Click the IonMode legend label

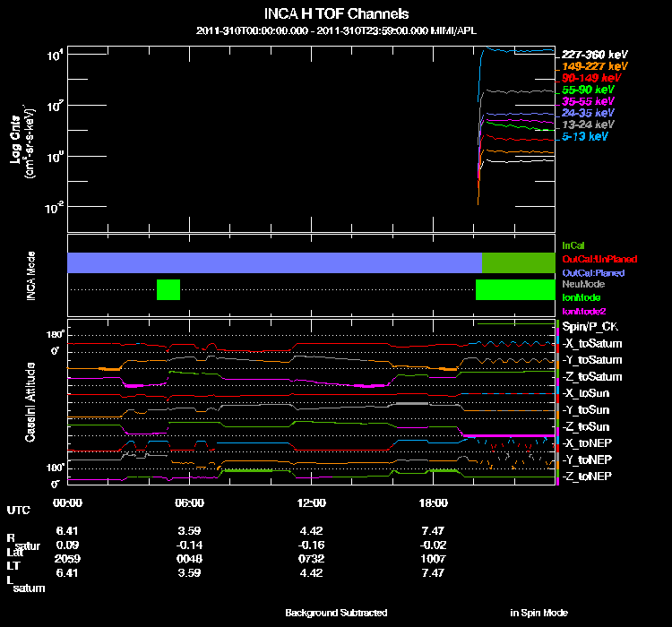[582, 297]
